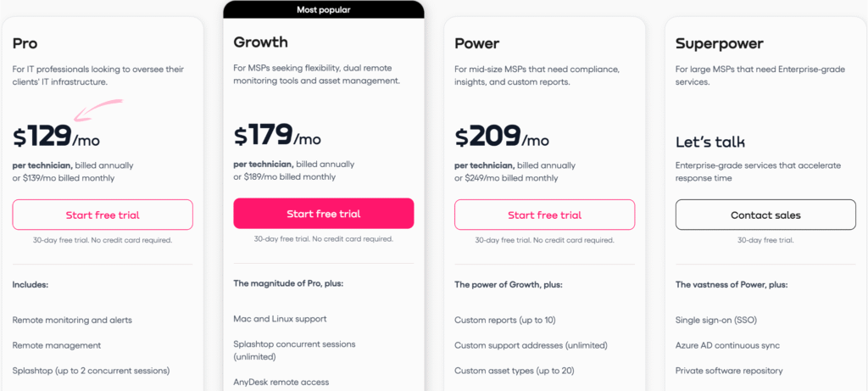Start free trial for the Power plan
868x391 pixels.
(x=545, y=215)
